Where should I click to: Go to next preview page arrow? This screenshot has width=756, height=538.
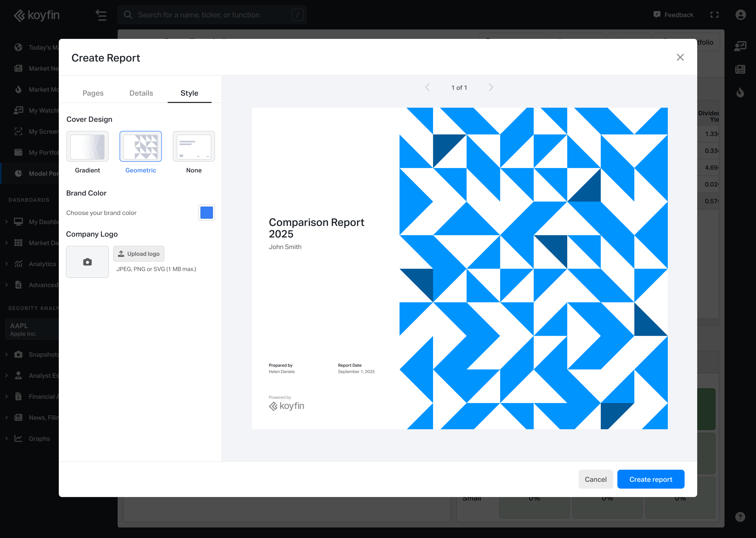click(491, 87)
